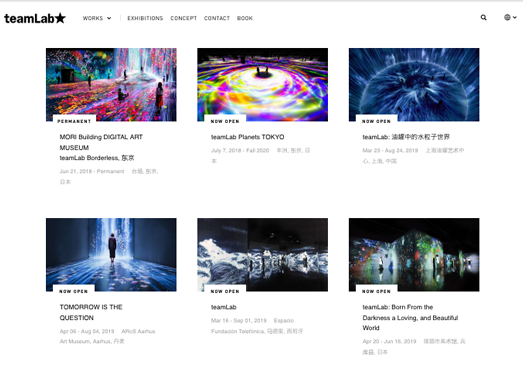This screenshot has height=375, width=523.
Task: Click 'Apr 06 - Aug 04, 2019' date
Action: (x=87, y=331)
